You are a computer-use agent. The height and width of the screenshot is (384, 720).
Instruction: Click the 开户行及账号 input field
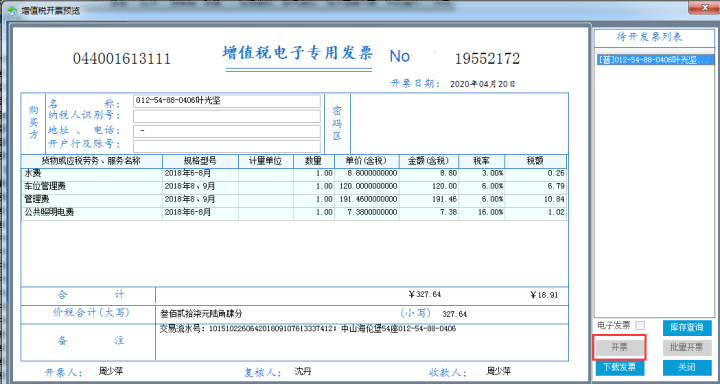[227, 146]
